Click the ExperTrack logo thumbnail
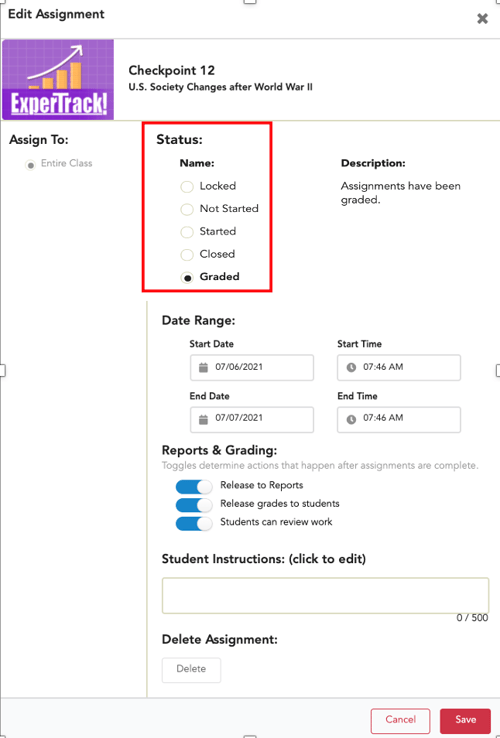 pos(58,80)
